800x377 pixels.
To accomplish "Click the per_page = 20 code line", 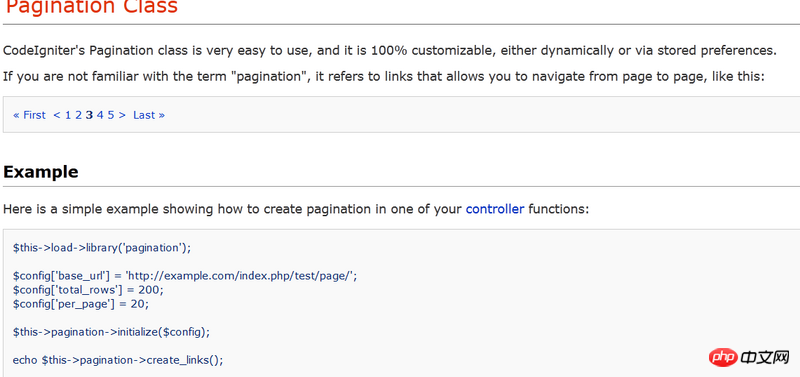I will 81,304.
